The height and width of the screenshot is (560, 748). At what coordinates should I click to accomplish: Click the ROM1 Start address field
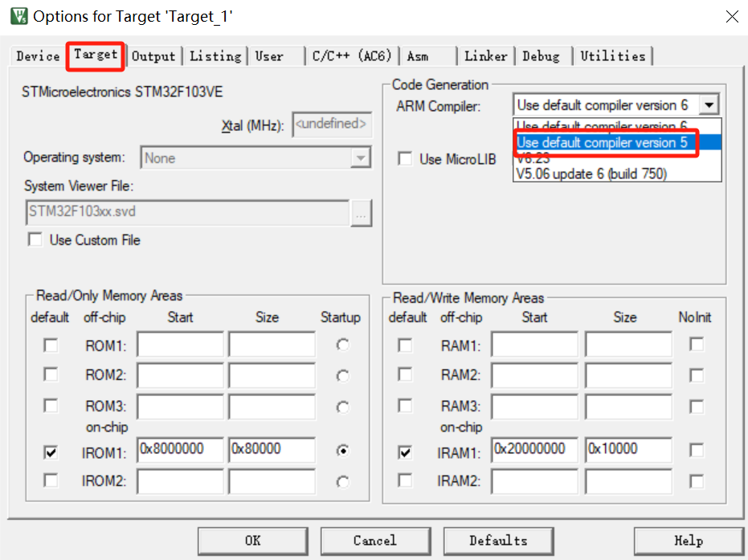click(x=180, y=344)
